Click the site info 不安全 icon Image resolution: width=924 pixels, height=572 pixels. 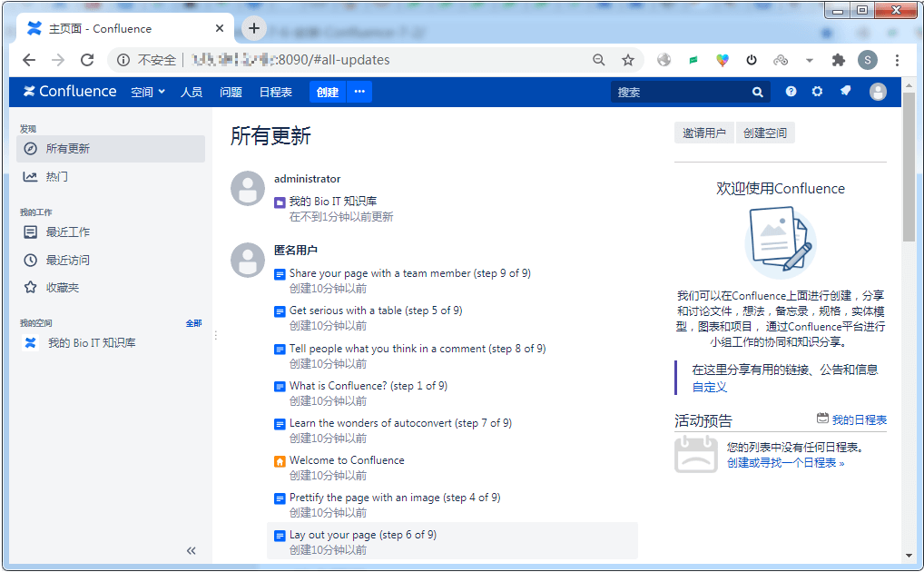click(123, 60)
